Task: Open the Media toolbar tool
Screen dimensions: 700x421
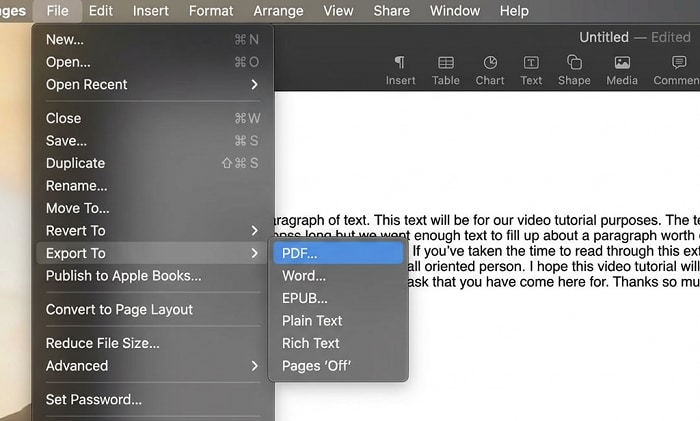Action: point(622,70)
